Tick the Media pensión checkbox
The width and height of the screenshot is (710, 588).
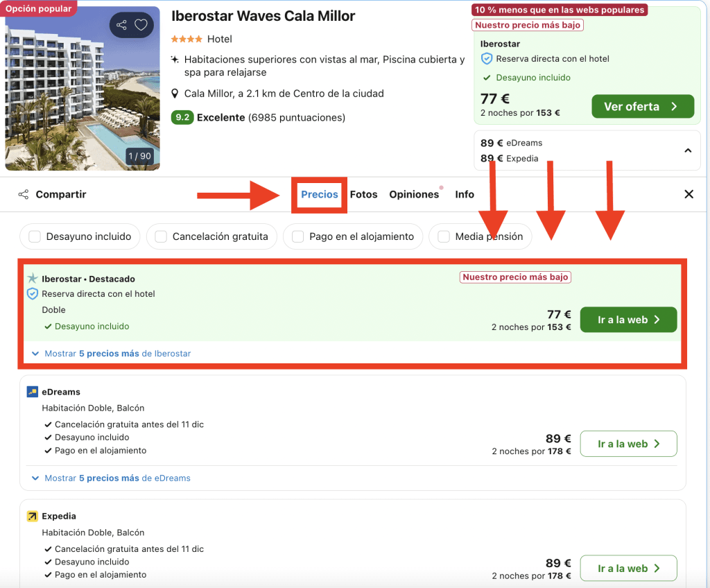pos(444,237)
